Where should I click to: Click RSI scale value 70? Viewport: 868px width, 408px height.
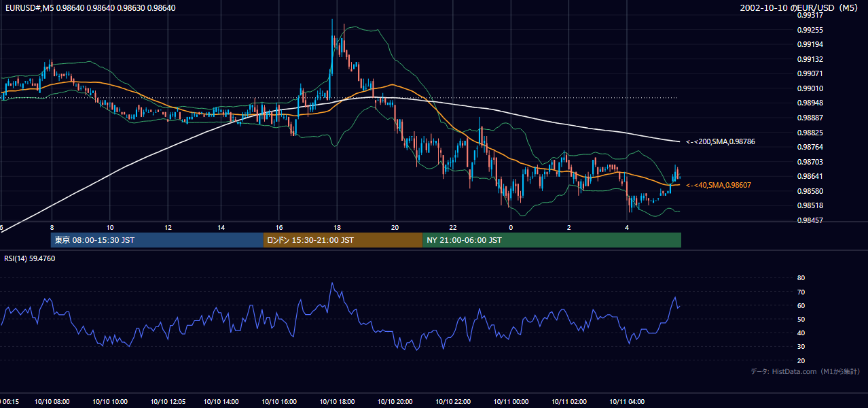[x=801, y=292]
